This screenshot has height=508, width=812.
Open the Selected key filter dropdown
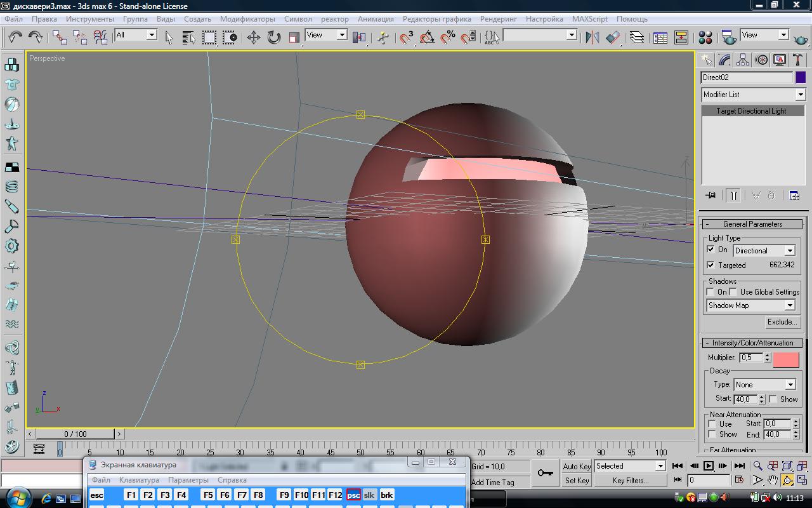(x=629, y=466)
